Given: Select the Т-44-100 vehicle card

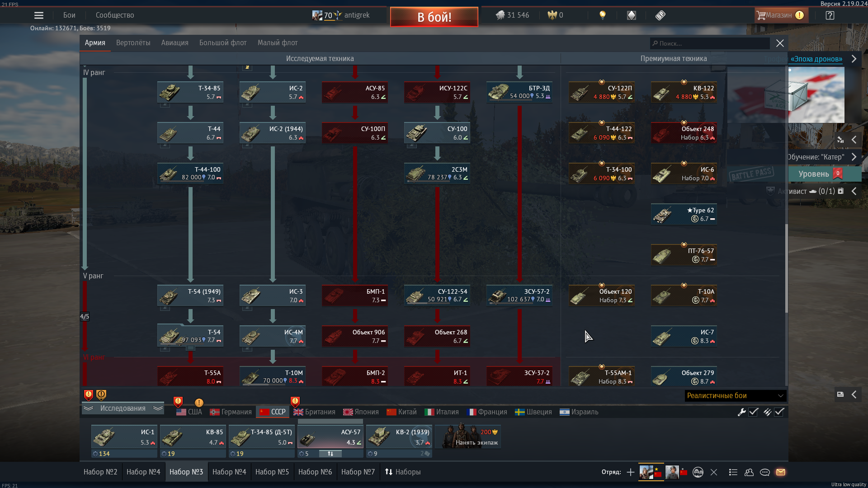Looking at the screenshot, I should coord(190,174).
